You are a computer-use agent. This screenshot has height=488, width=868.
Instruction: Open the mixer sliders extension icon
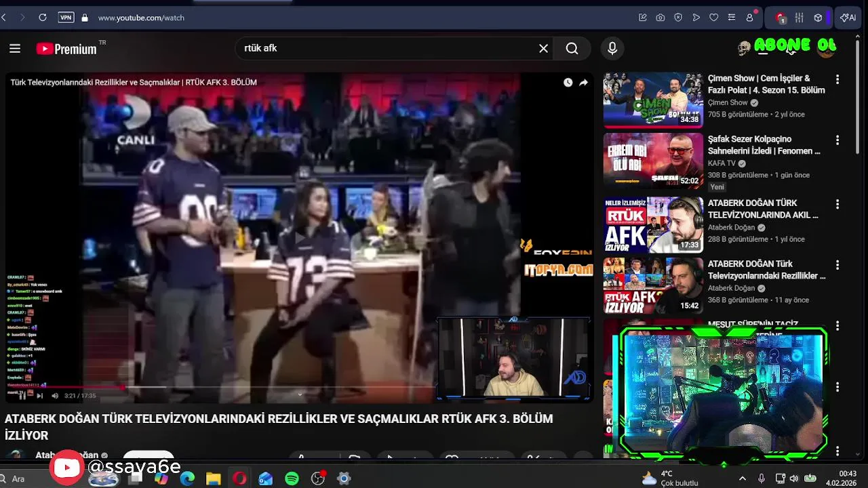click(800, 18)
